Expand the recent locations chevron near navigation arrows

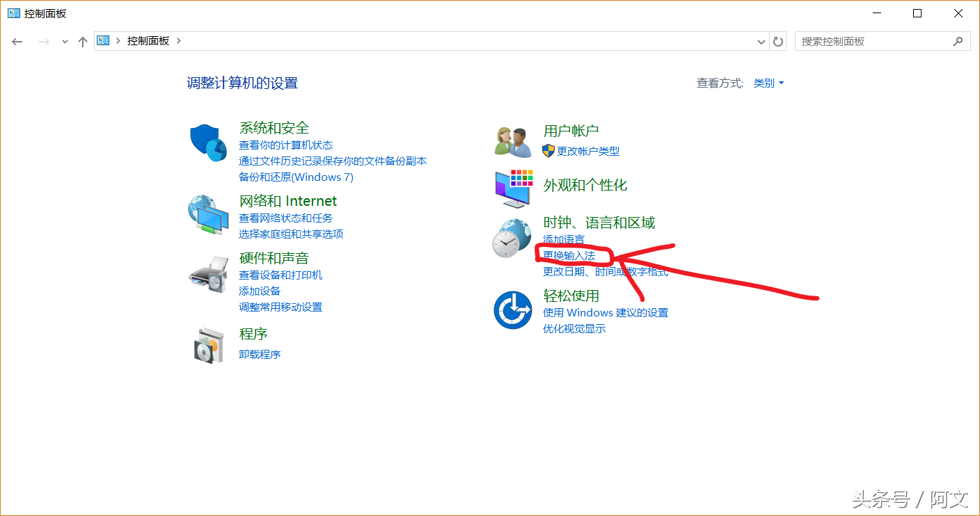(x=65, y=42)
